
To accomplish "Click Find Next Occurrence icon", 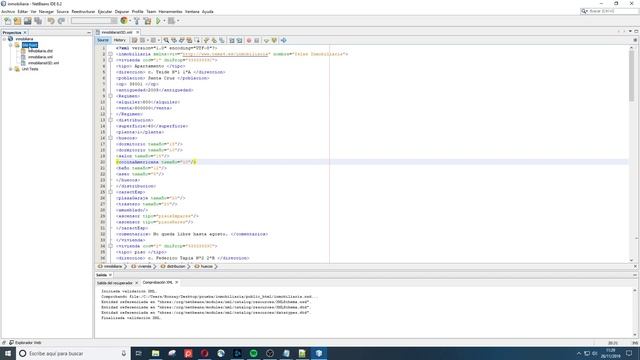I will 182,40.
